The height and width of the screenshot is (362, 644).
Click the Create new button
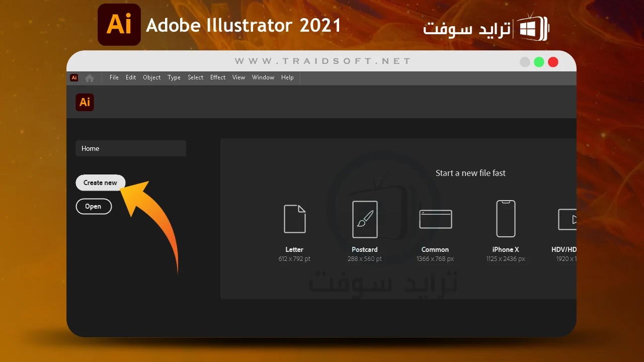click(x=100, y=183)
